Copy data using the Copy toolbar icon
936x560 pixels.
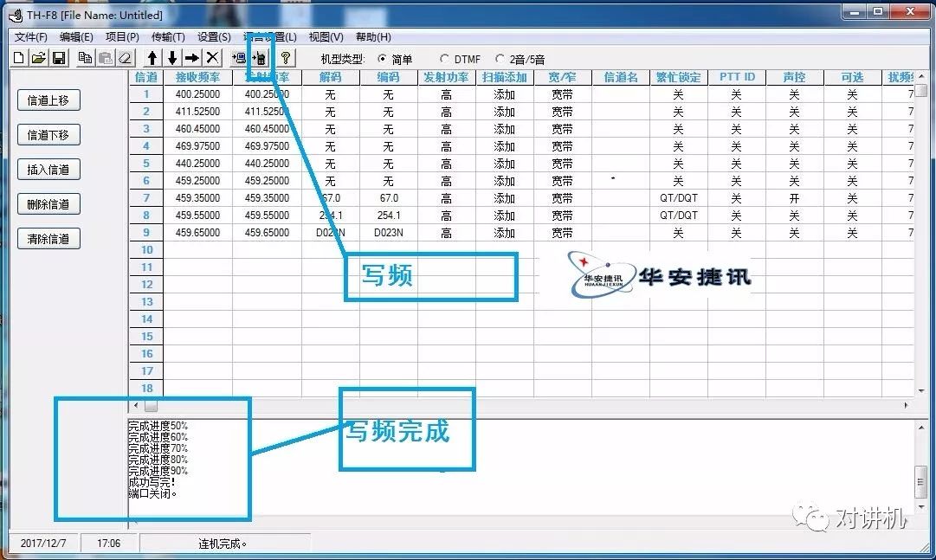point(85,57)
